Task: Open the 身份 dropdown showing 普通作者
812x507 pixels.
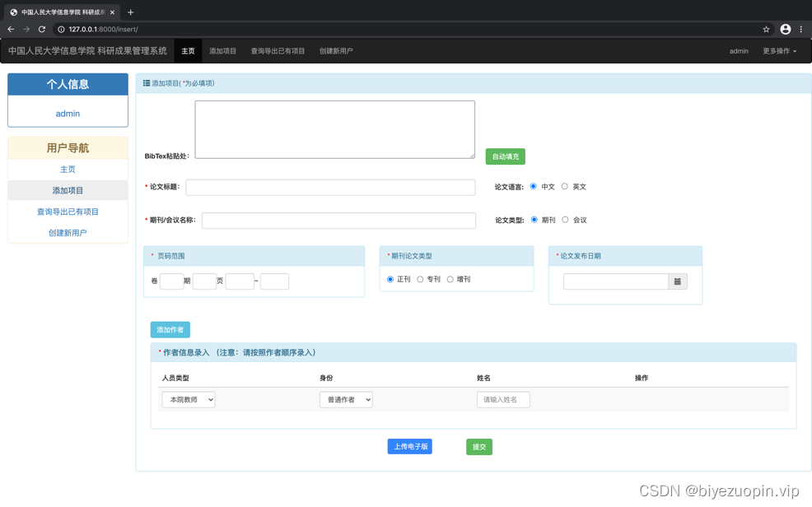Action: [x=346, y=399]
